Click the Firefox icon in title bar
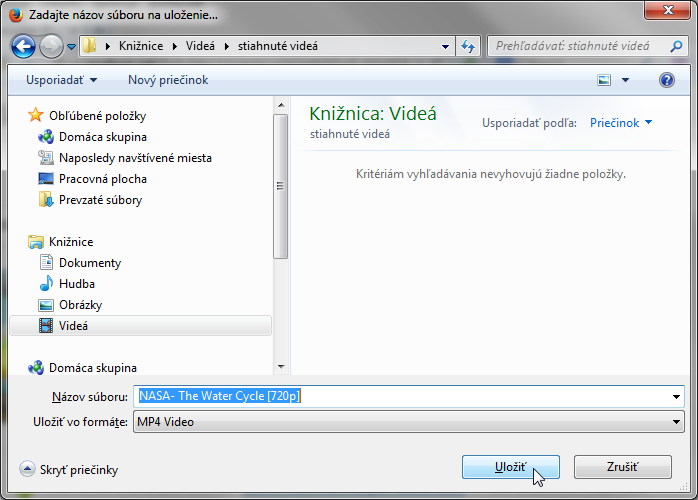The height and width of the screenshot is (500, 698). pyautogui.click(x=16, y=15)
